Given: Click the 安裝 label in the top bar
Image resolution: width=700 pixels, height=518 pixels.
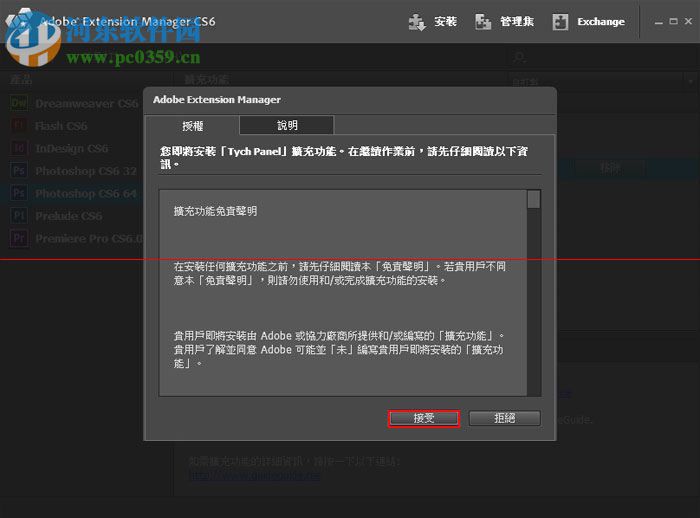Looking at the screenshot, I should coord(446,21).
